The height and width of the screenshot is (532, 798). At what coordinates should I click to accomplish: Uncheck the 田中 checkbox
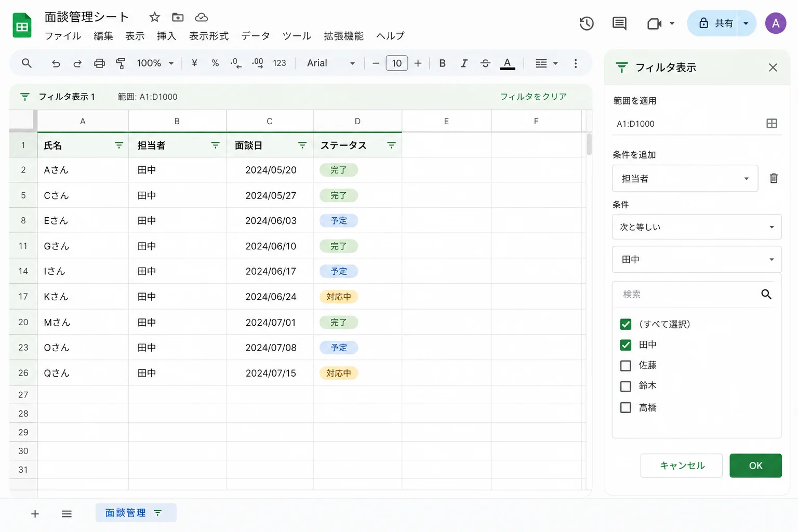click(626, 345)
